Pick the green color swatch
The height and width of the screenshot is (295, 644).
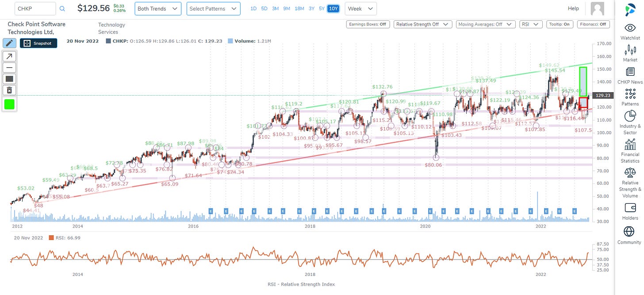click(9, 105)
